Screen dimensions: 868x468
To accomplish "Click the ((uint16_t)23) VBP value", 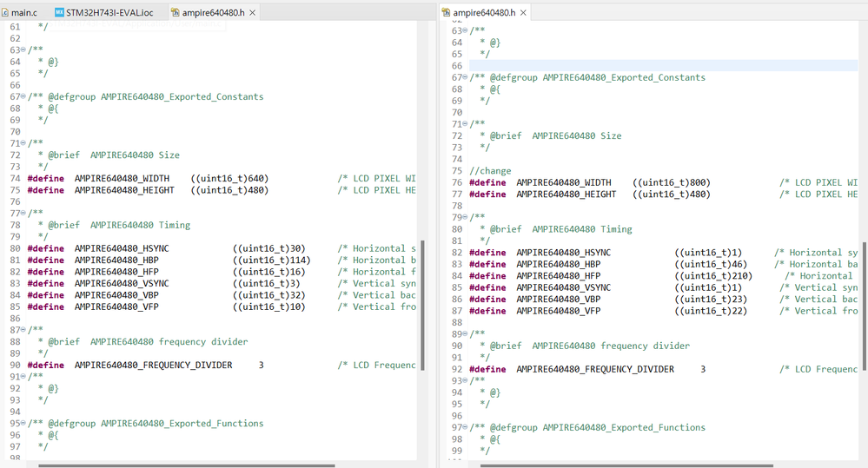I will [711, 300].
